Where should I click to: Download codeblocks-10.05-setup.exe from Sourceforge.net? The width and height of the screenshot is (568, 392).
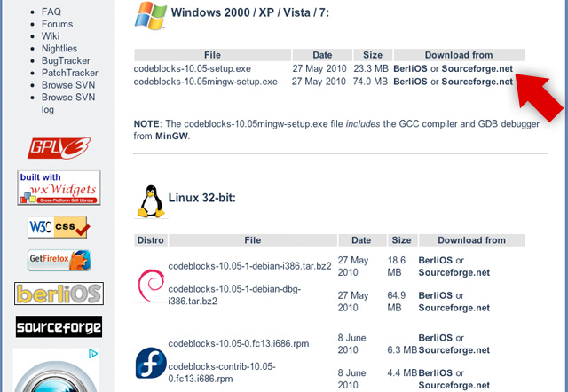(x=477, y=69)
